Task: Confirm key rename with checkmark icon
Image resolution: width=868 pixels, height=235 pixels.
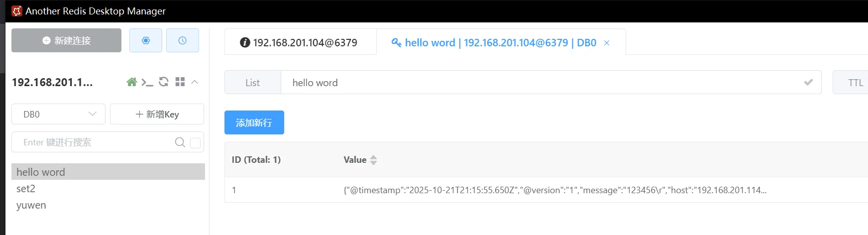Action: tap(808, 83)
